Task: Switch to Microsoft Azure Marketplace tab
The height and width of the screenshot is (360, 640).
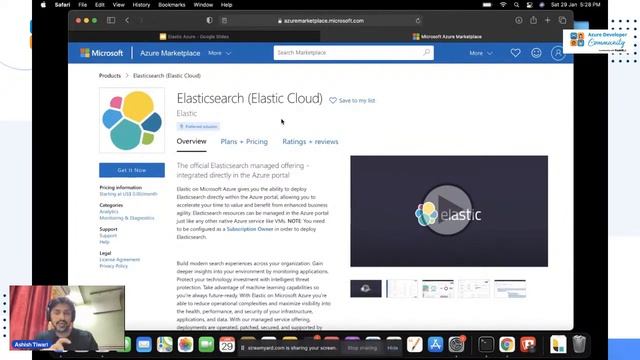Action: (x=447, y=37)
